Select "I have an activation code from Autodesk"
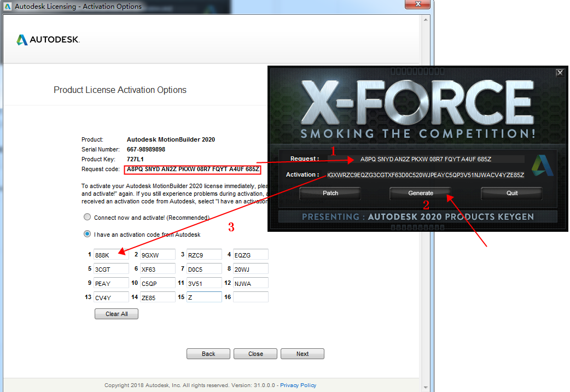The width and height of the screenshot is (570, 392). pyautogui.click(x=87, y=235)
